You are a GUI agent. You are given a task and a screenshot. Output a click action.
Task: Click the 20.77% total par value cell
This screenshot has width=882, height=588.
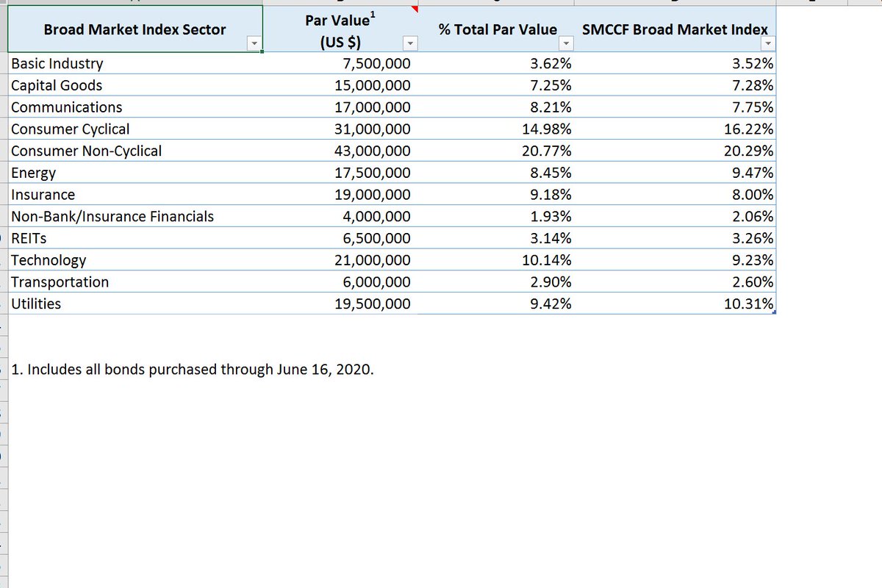click(495, 151)
